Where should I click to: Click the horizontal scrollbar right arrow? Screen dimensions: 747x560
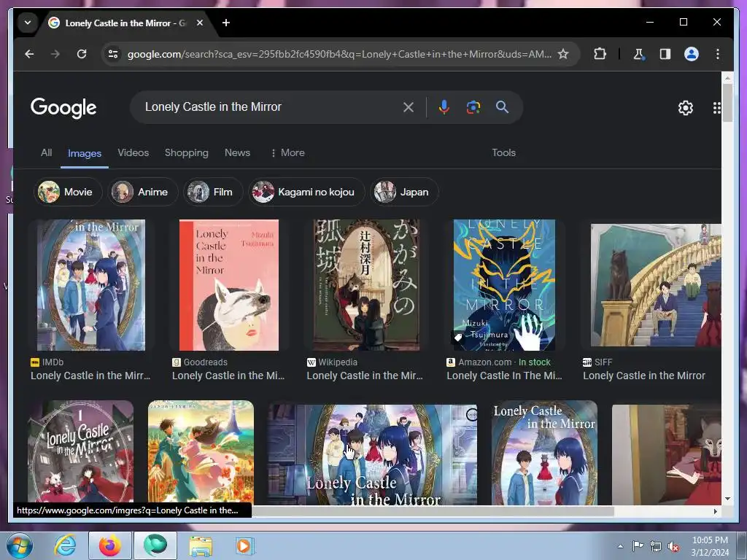click(x=715, y=511)
